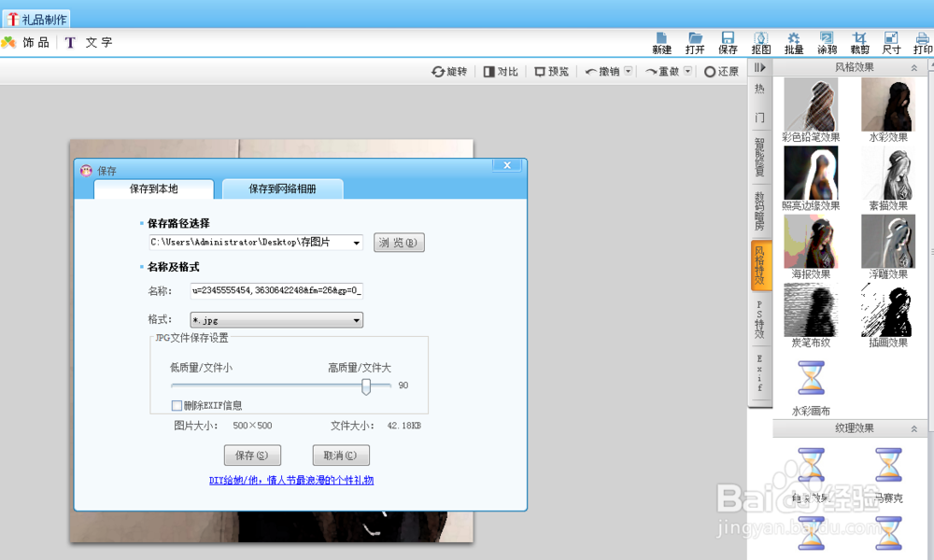934x560 pixels.
Task: Click the 取消(C) cancel button
Action: pyautogui.click(x=341, y=455)
